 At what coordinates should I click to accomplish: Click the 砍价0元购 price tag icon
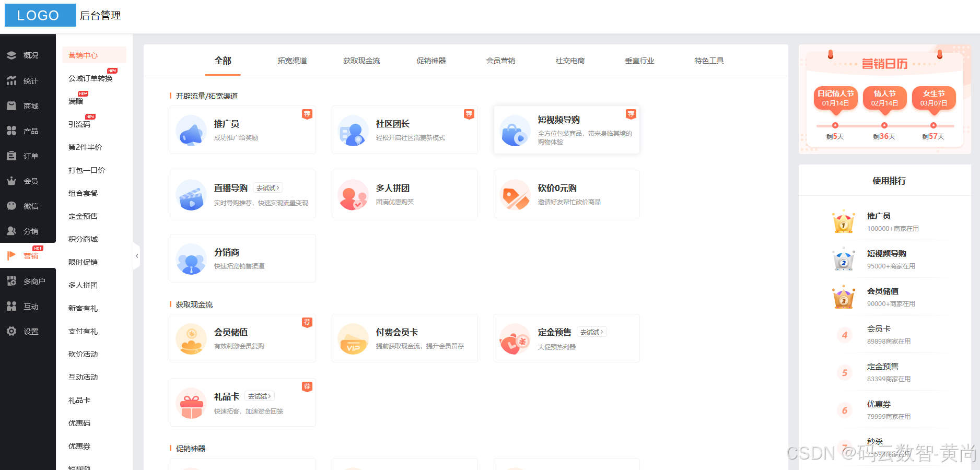click(x=515, y=195)
